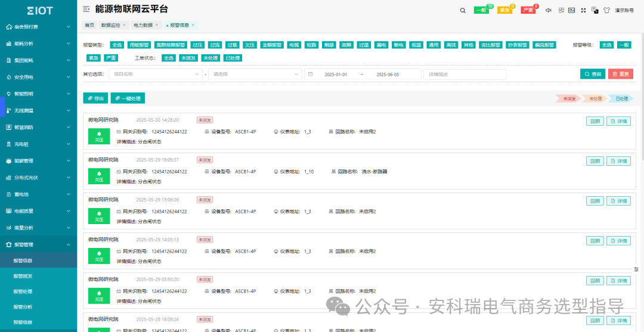Open the 请选择 dropdown
The width and height of the screenshot is (644, 332).
pyautogui.click(x=255, y=75)
